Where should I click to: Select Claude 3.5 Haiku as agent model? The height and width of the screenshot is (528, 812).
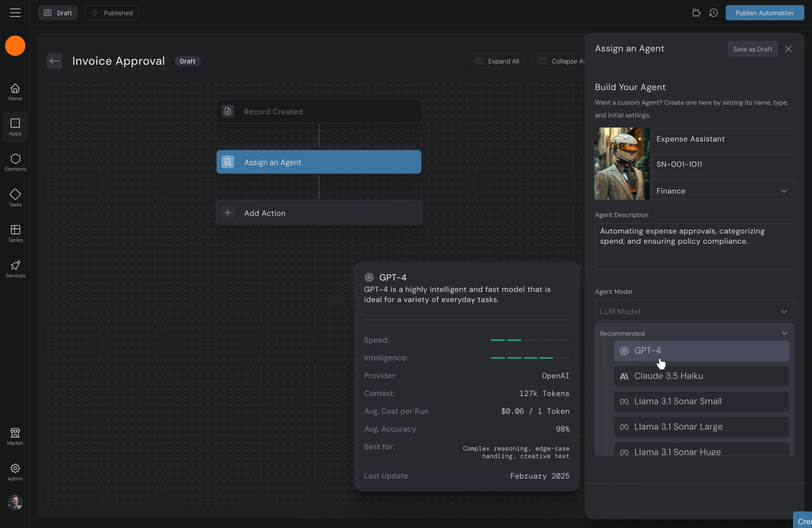(x=701, y=376)
